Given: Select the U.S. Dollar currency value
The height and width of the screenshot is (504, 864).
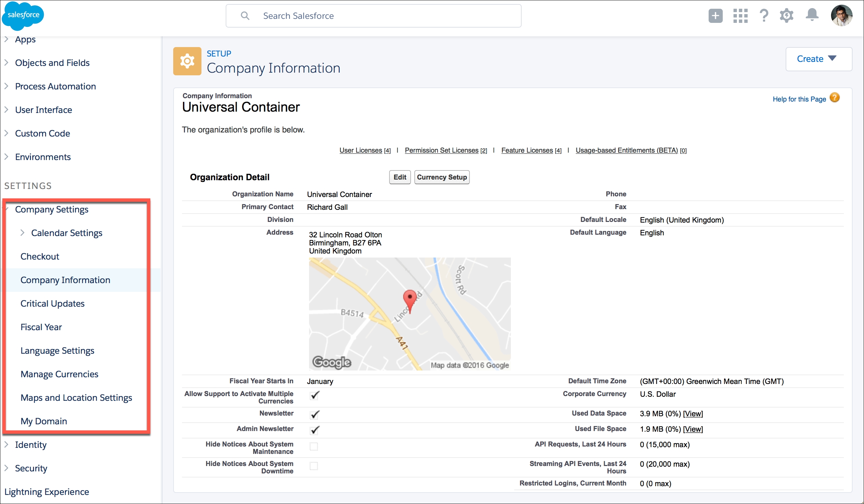Looking at the screenshot, I should 658,394.
